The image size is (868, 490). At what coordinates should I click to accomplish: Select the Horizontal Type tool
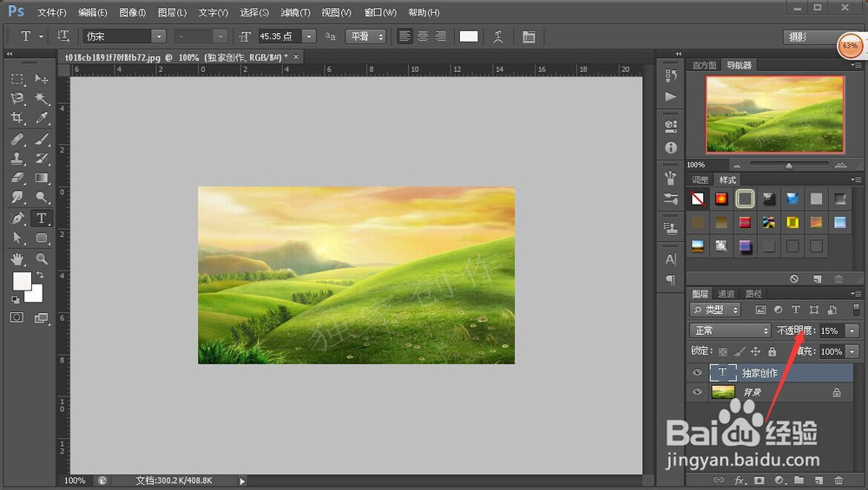pyautogui.click(x=42, y=219)
